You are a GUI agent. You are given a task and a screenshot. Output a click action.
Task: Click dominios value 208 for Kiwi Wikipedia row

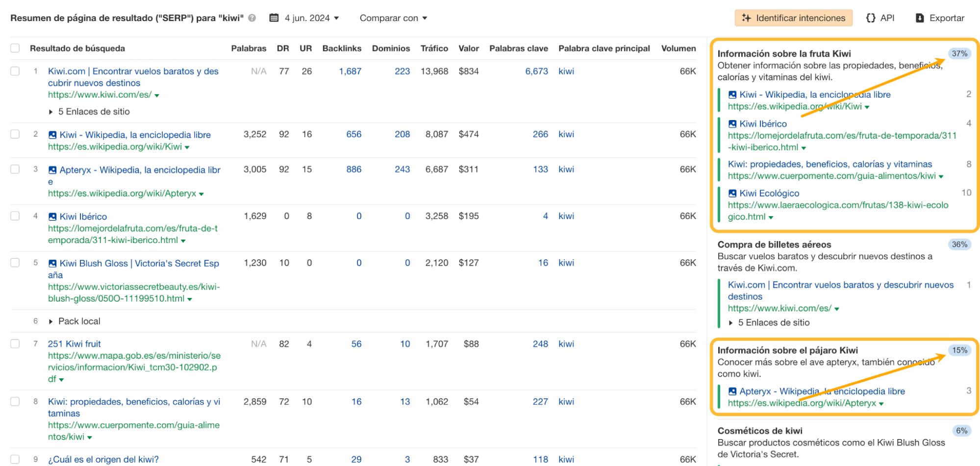click(x=402, y=134)
